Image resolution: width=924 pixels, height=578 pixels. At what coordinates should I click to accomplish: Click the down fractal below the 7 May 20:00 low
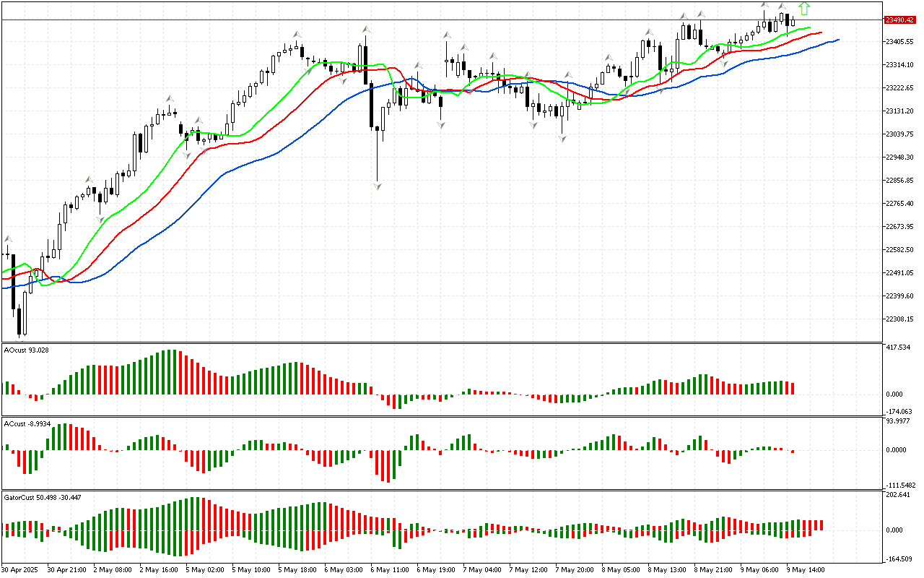pyautogui.click(x=561, y=138)
